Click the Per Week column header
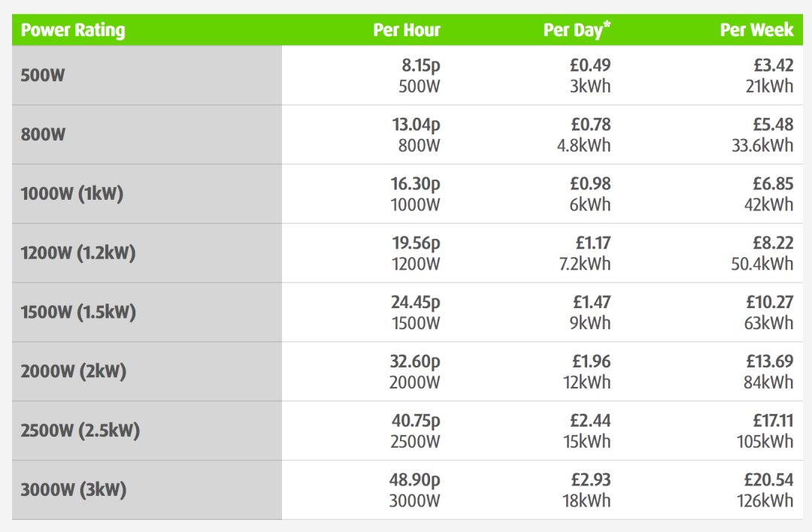 tap(756, 31)
